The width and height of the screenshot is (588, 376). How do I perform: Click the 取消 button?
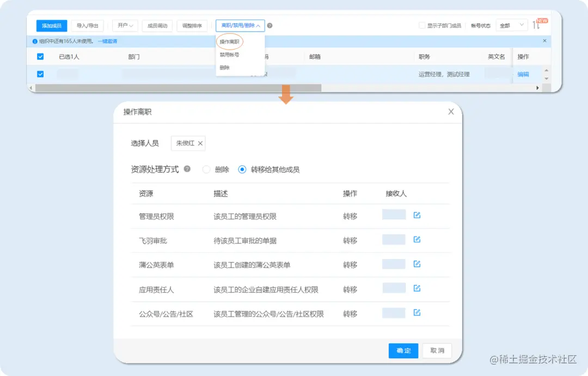tap(437, 350)
